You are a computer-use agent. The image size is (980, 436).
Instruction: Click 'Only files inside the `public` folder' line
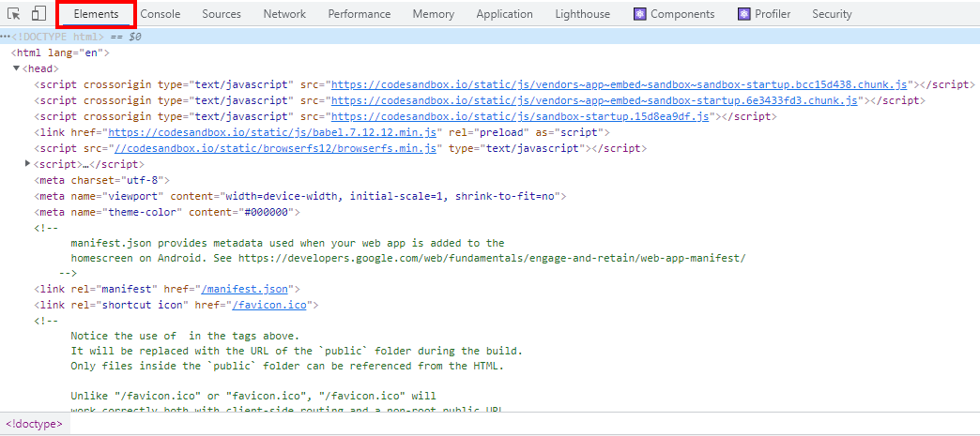pos(287,366)
